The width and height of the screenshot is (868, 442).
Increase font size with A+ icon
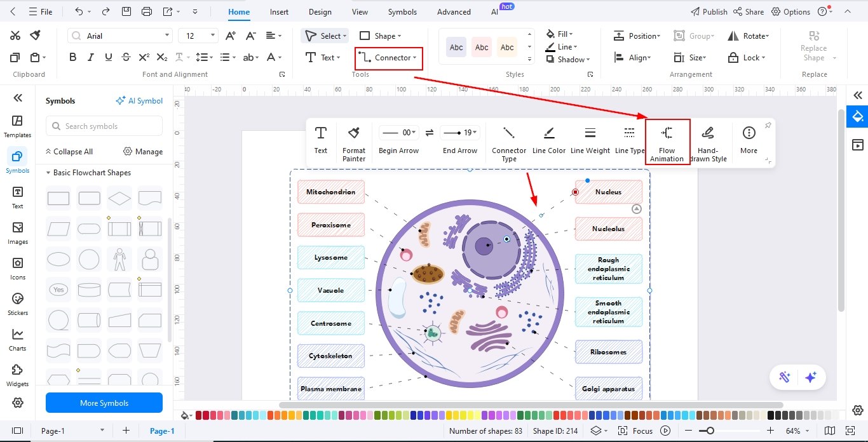click(x=231, y=36)
